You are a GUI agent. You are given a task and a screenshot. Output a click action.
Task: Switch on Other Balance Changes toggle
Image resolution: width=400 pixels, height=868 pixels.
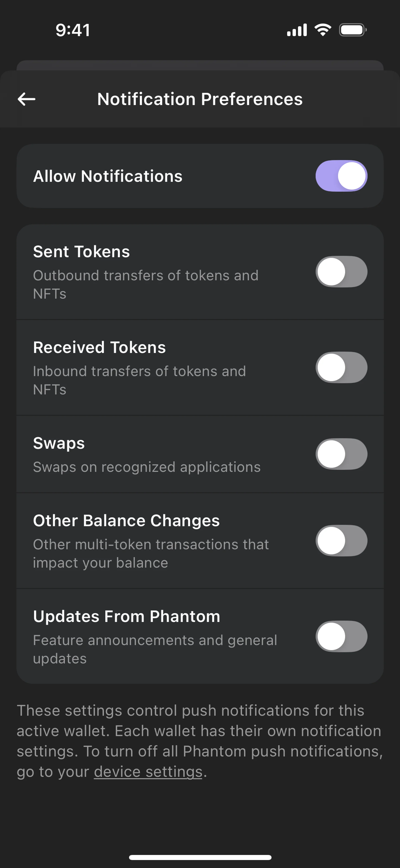pos(341,541)
